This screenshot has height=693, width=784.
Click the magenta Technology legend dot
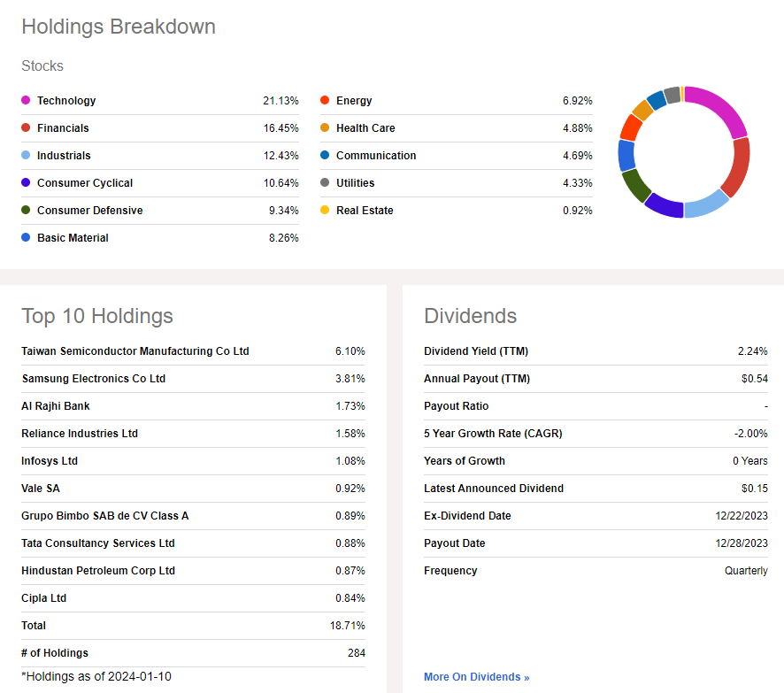pyautogui.click(x=26, y=101)
